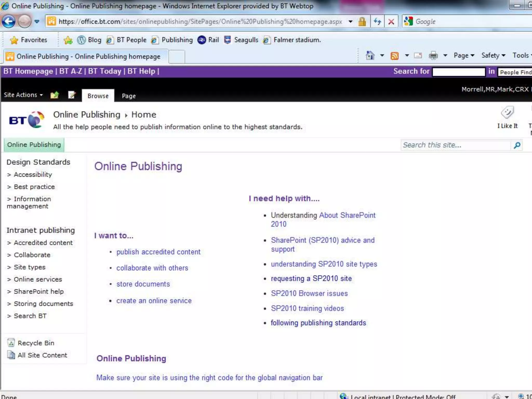The image size is (532, 399).
Task: Open the create an online service link
Action: pyautogui.click(x=154, y=301)
